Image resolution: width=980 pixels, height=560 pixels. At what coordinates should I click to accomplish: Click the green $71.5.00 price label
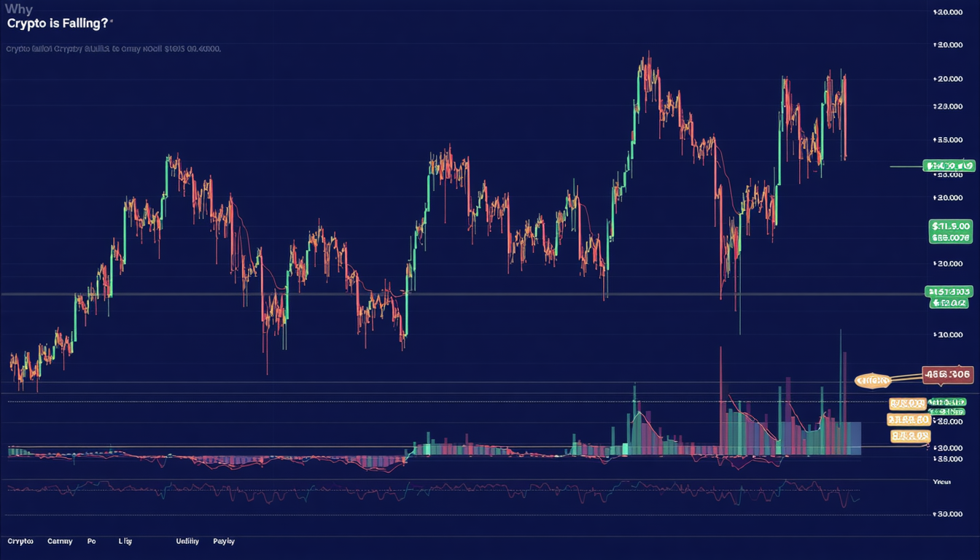tap(951, 226)
